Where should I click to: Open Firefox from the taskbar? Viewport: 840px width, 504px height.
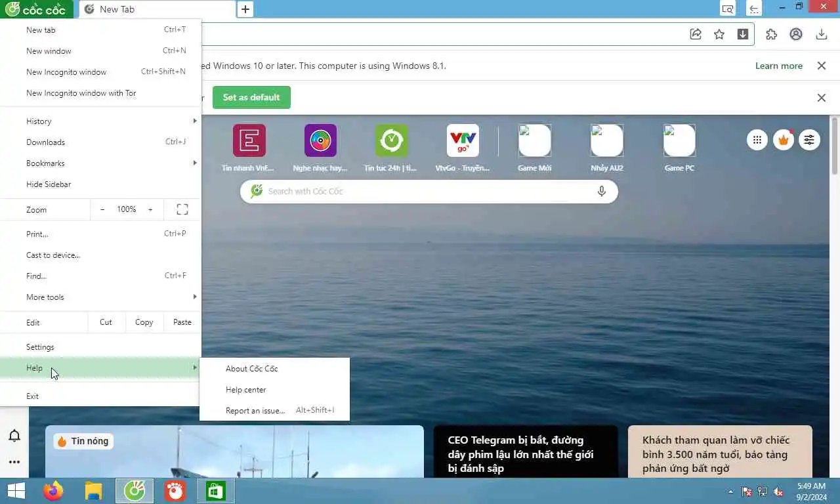coord(53,491)
